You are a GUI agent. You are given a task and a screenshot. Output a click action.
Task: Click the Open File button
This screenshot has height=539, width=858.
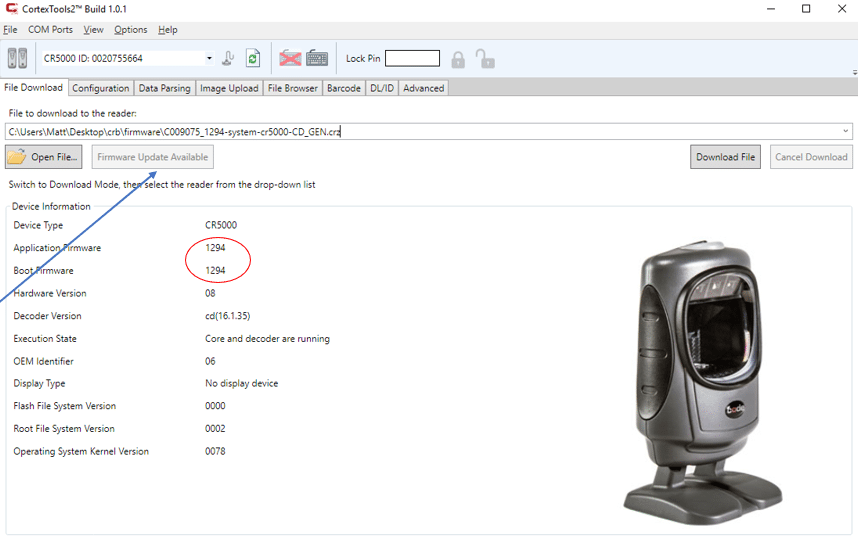click(x=44, y=157)
